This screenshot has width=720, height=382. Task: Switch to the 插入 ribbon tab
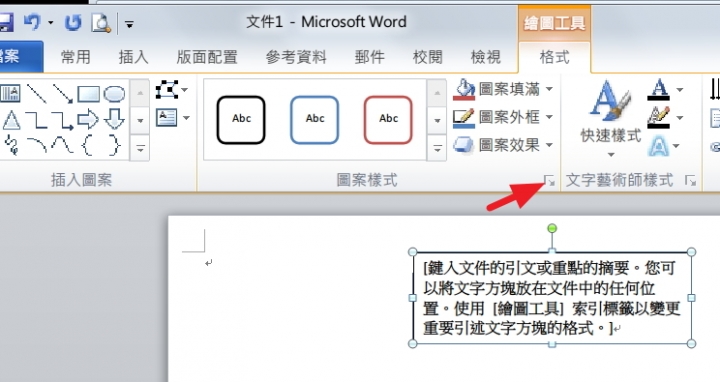pos(134,57)
